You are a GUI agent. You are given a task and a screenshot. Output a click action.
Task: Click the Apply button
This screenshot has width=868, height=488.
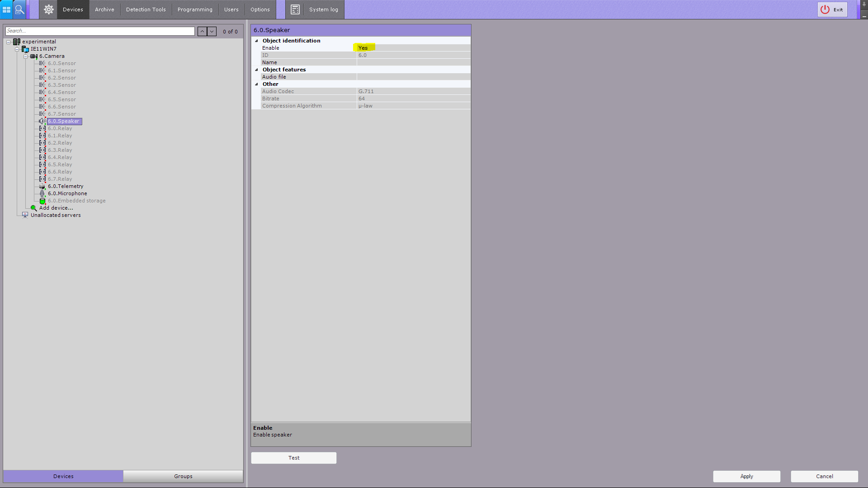click(x=746, y=476)
